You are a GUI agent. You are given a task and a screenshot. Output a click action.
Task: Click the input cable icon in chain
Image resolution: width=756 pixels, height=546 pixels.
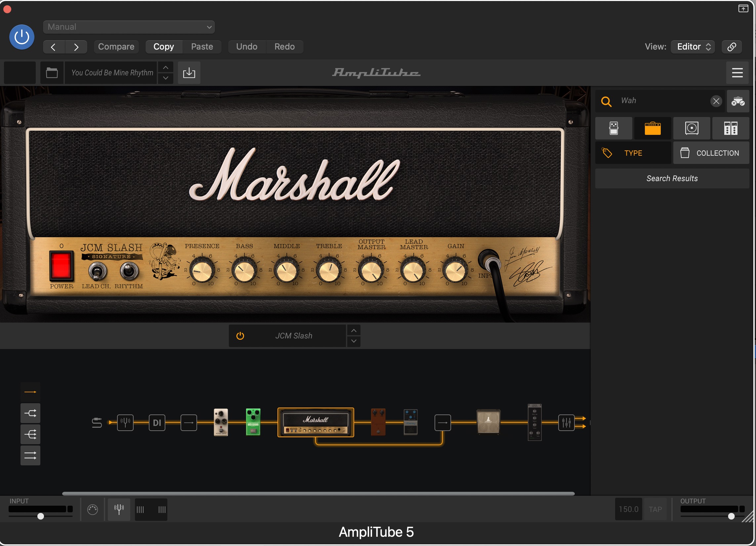pos(97,423)
